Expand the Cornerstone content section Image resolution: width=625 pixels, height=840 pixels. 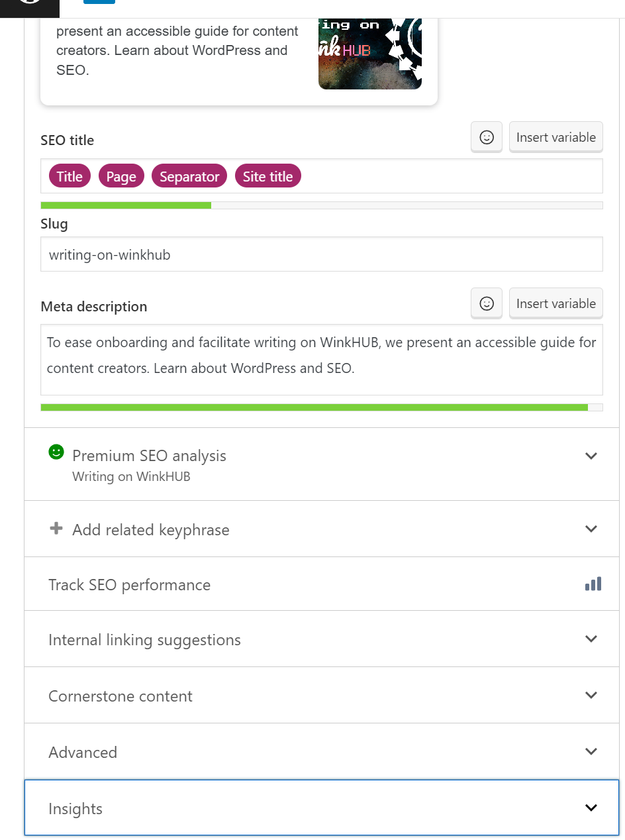coord(322,695)
